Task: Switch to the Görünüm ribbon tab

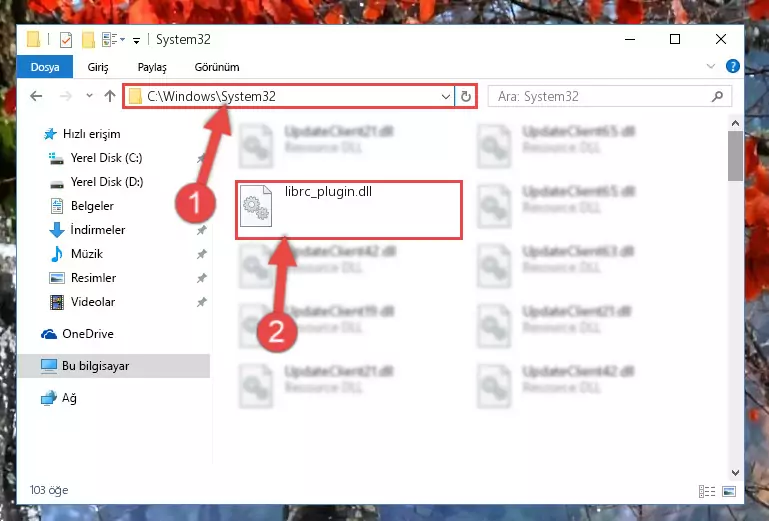Action: (x=217, y=67)
